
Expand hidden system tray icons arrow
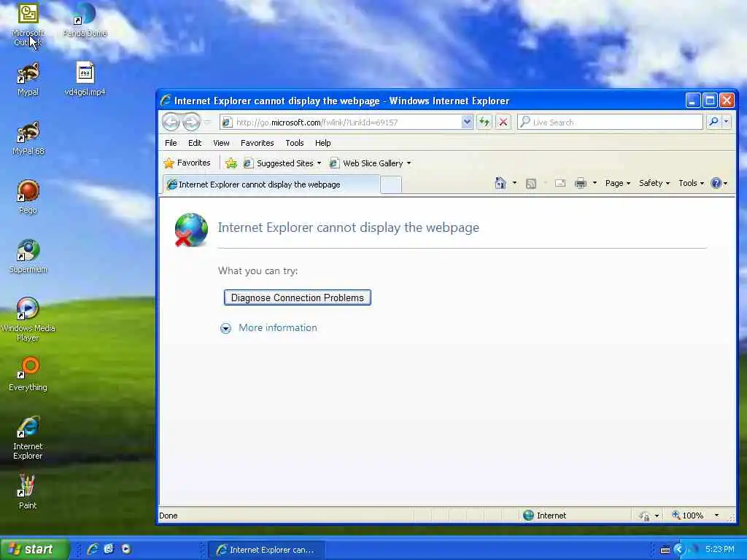(x=679, y=550)
